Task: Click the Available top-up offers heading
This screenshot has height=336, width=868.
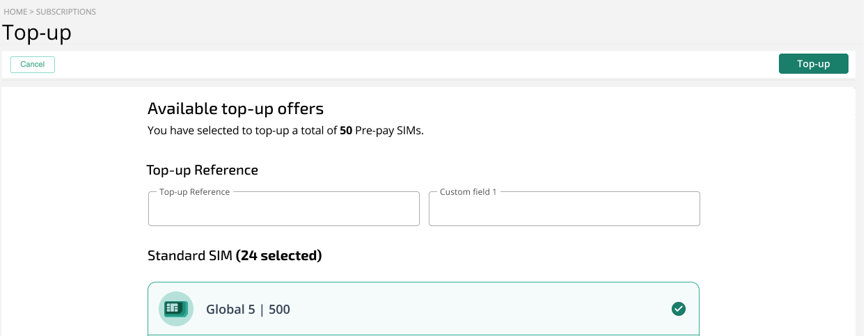Action: pos(236,109)
